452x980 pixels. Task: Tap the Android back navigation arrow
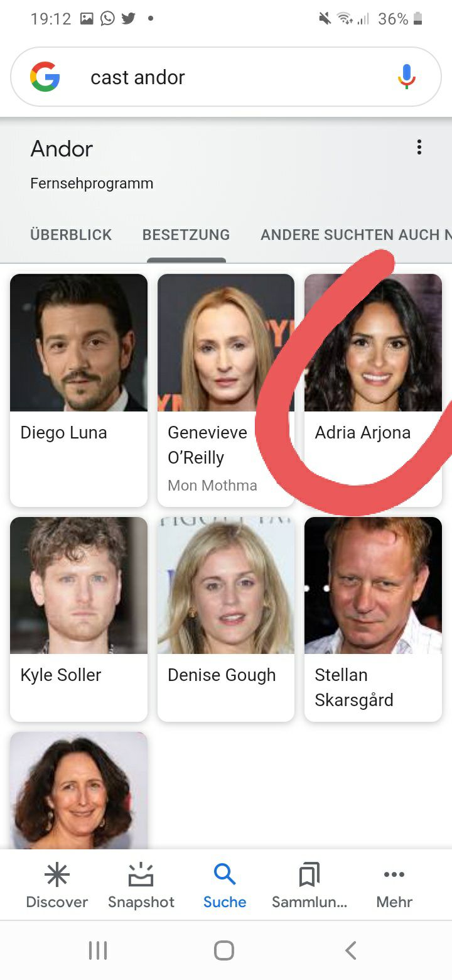point(352,950)
